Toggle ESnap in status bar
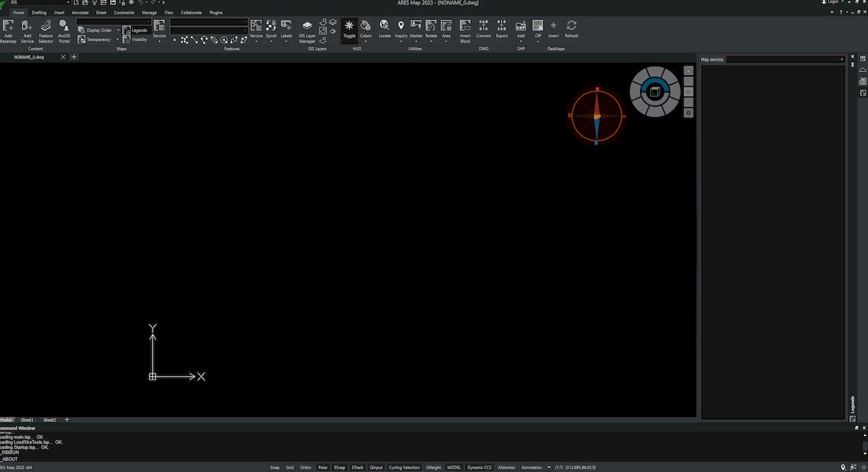868x472 pixels. [x=340, y=468]
